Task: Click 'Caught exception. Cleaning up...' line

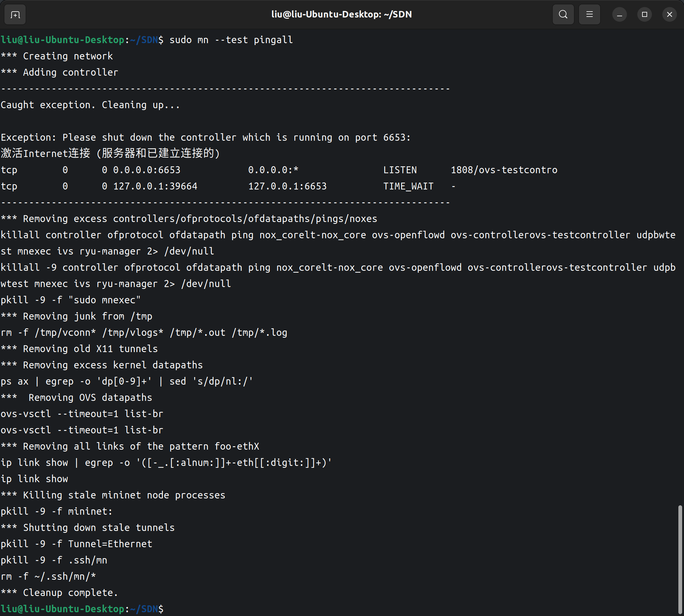Action: click(90, 105)
